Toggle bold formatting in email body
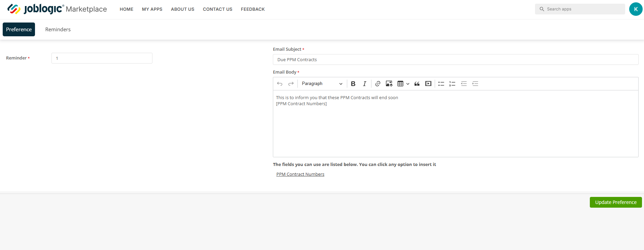Image resolution: width=644 pixels, height=250 pixels. pyautogui.click(x=353, y=84)
